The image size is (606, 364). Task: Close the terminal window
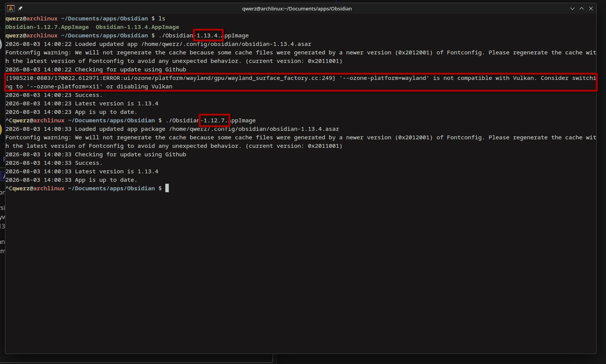(591, 8)
